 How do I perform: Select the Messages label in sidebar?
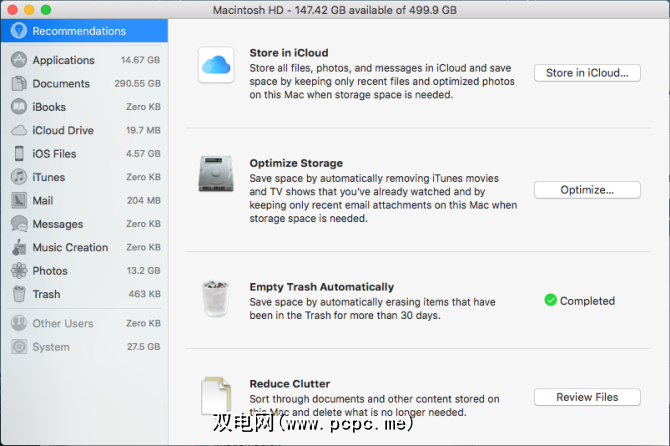pos(58,224)
